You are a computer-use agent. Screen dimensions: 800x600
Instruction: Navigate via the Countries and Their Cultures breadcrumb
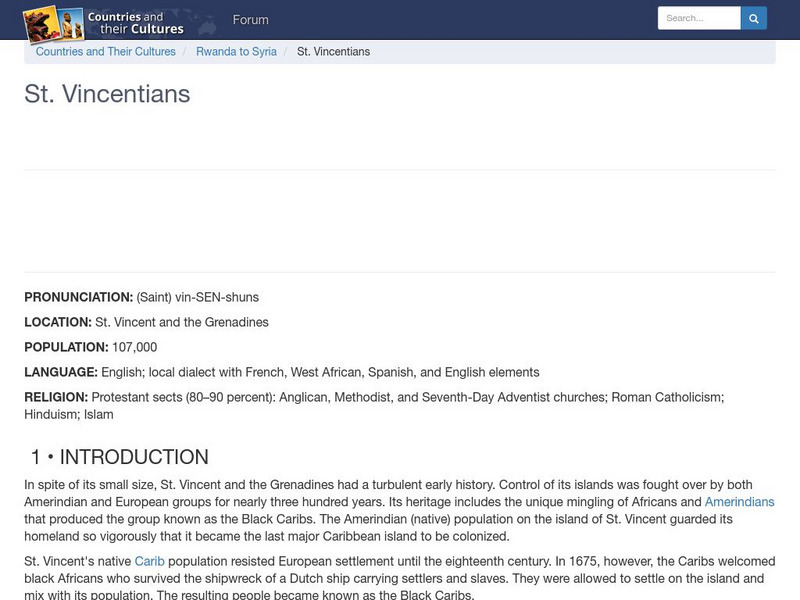point(105,51)
